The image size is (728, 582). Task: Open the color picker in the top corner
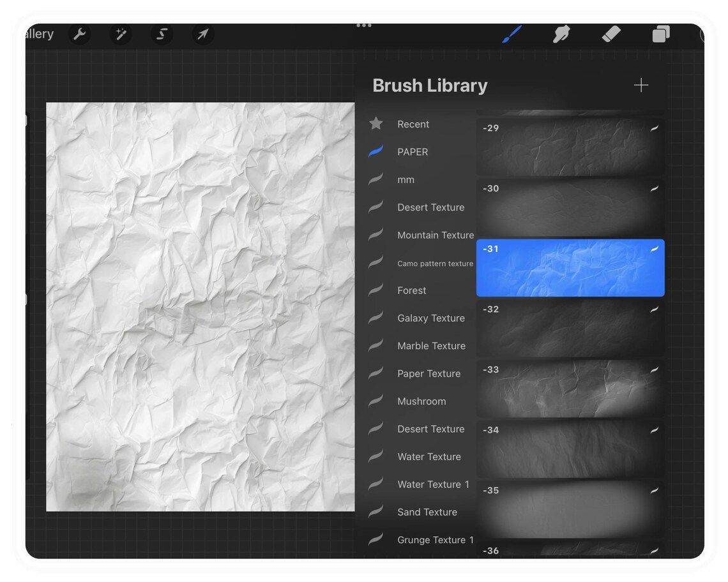click(x=703, y=34)
